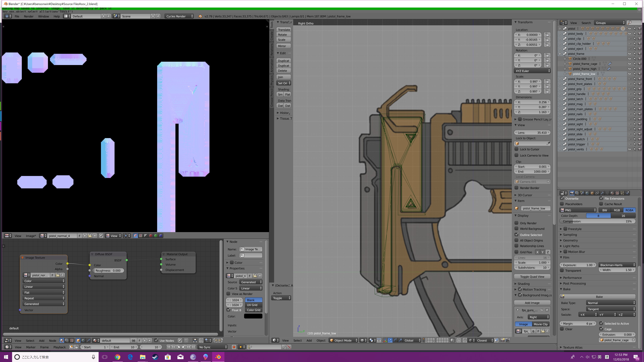Click the timeline record button
Viewport: 644px width, 362px height.
pos(234,347)
